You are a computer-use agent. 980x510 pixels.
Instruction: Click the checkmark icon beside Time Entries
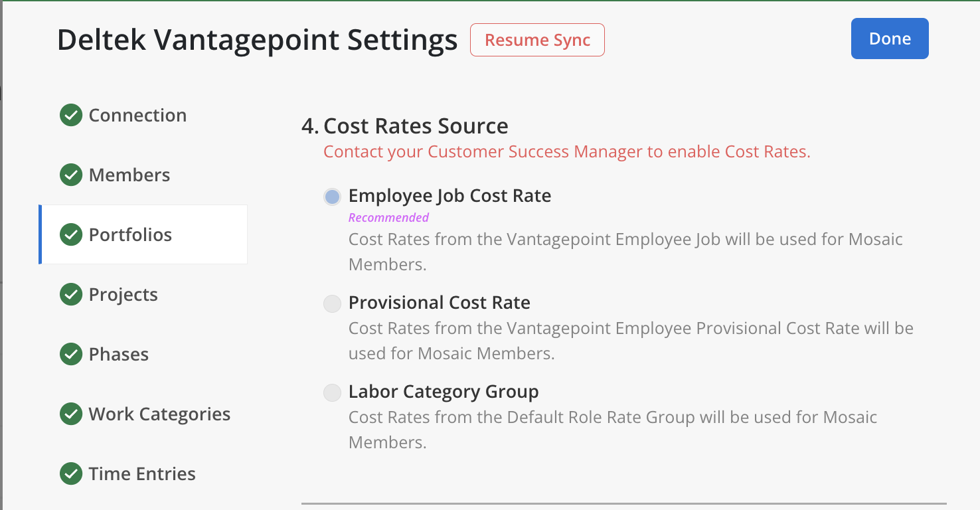(x=71, y=473)
